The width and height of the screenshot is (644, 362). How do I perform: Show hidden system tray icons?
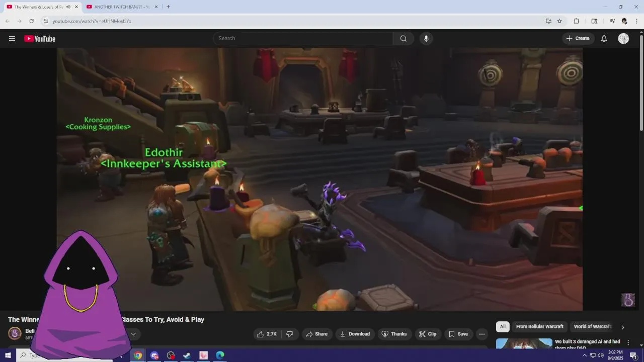point(584,355)
